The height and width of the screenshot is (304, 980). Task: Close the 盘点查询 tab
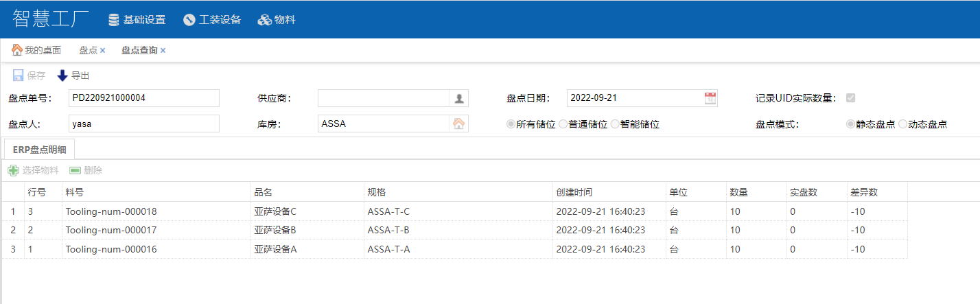[x=163, y=50]
